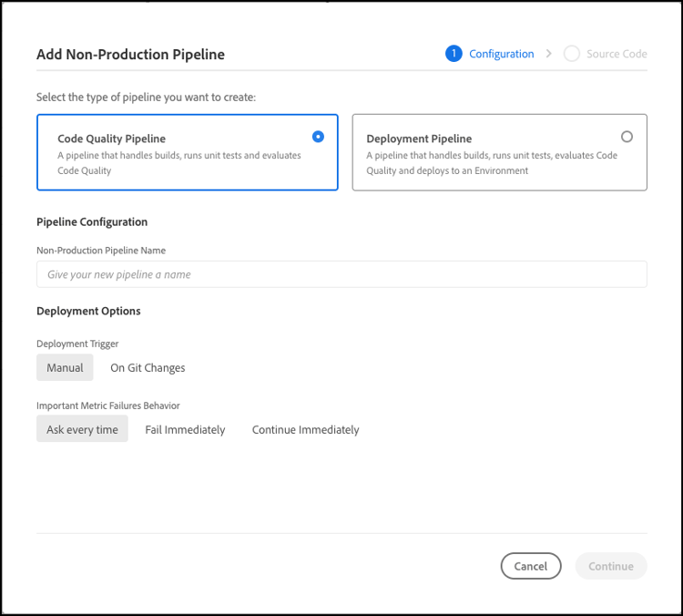Choose Fail Immediately option

click(185, 429)
